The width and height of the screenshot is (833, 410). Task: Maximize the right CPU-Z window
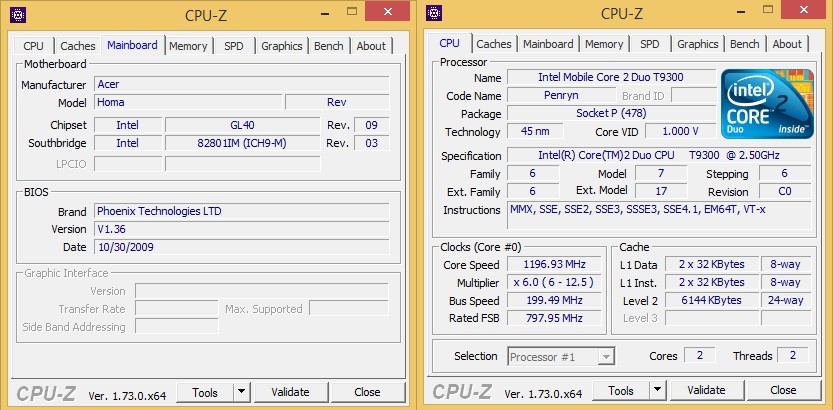click(x=768, y=9)
